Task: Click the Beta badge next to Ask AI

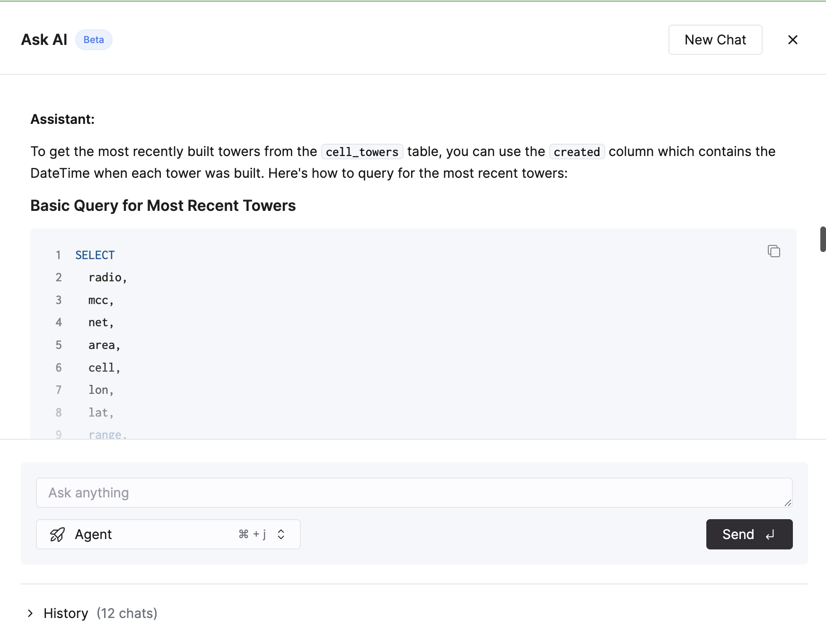Action: 94,40
